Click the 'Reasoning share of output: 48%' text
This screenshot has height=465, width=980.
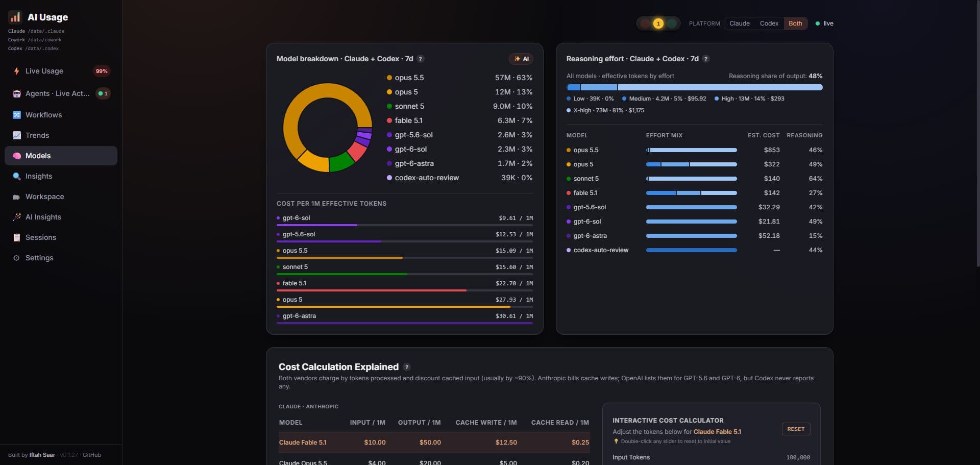775,76
